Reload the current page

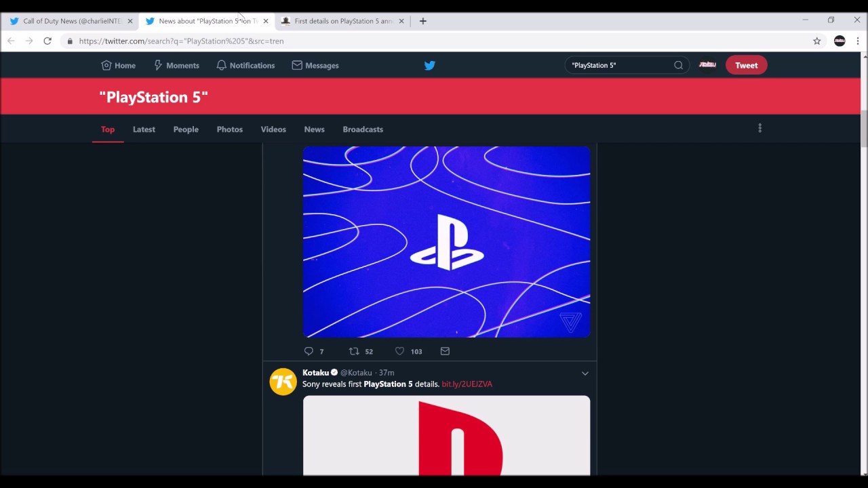[x=47, y=41]
